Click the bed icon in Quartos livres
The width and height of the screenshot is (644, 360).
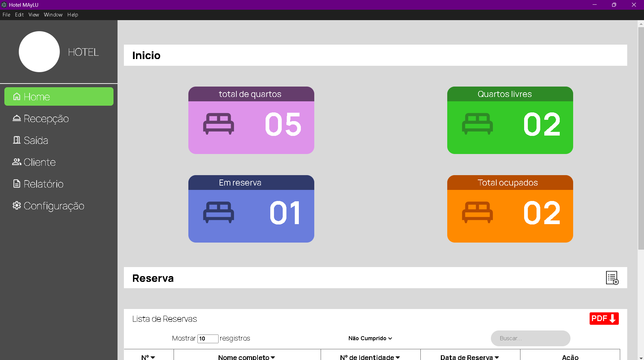(x=477, y=124)
